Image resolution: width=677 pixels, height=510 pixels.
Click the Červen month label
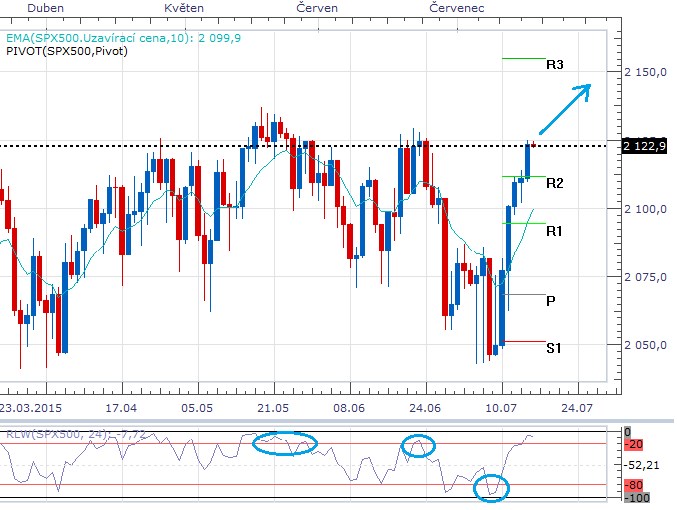[x=317, y=8]
